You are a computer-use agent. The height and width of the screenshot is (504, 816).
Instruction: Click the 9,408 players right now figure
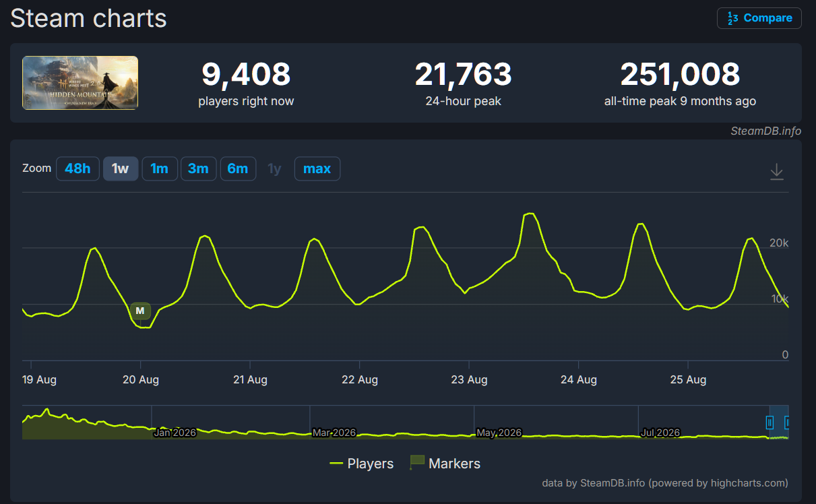[246, 74]
